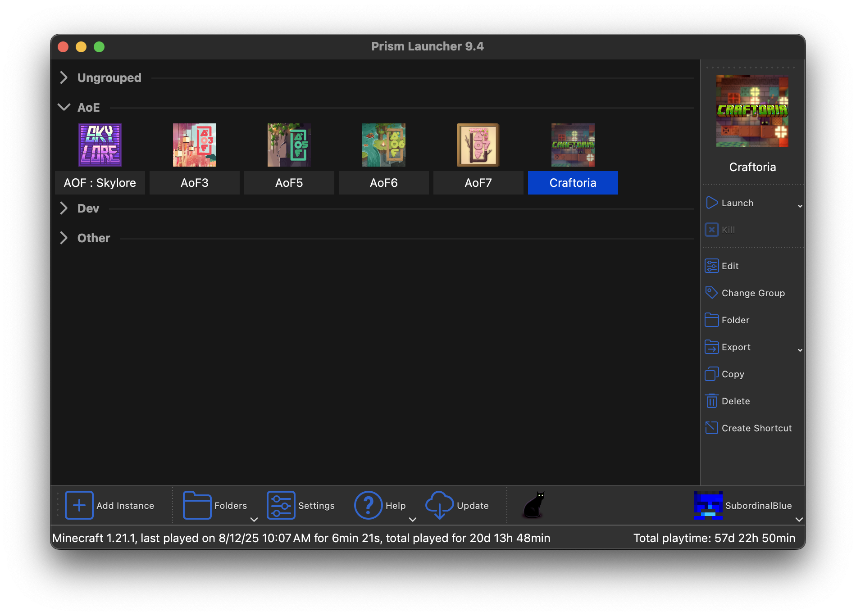Open the Launch dropdown arrow
The width and height of the screenshot is (856, 616).
tap(800, 206)
